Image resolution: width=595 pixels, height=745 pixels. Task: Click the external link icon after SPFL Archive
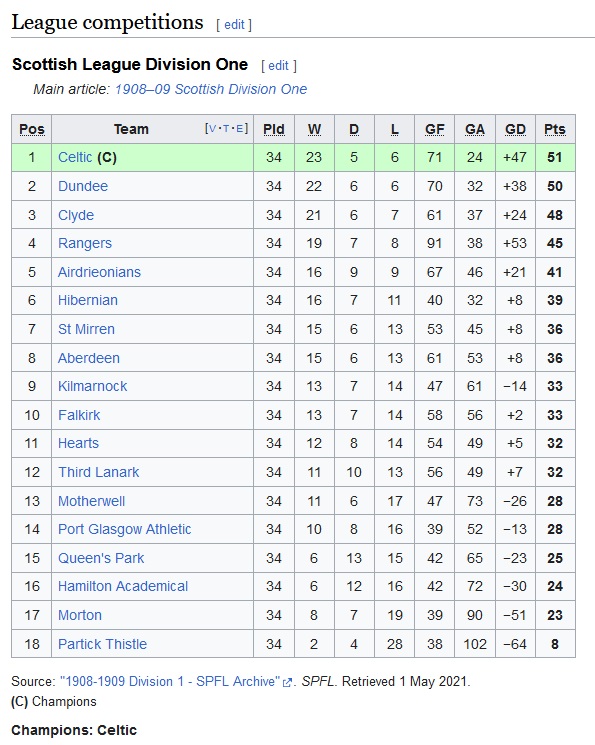coord(287,682)
